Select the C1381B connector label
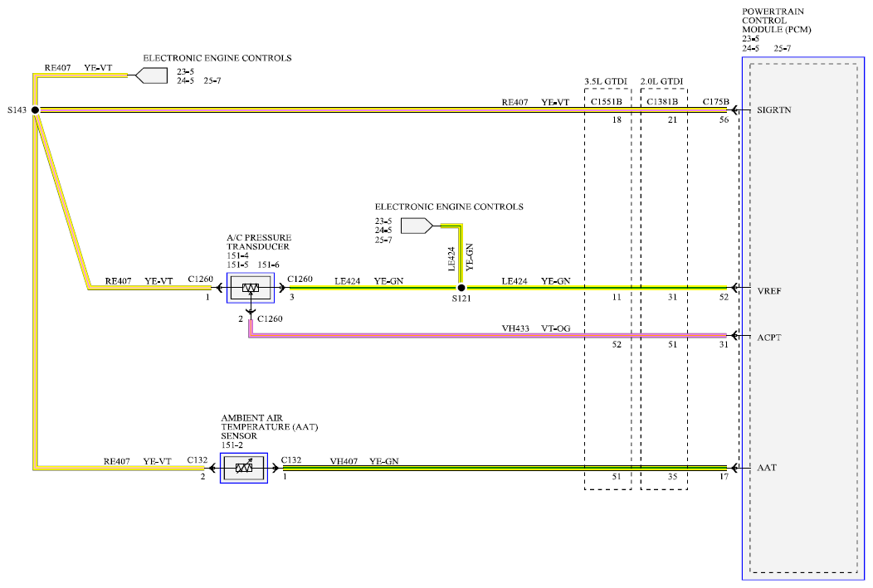The height and width of the screenshot is (588, 873). pos(662,102)
